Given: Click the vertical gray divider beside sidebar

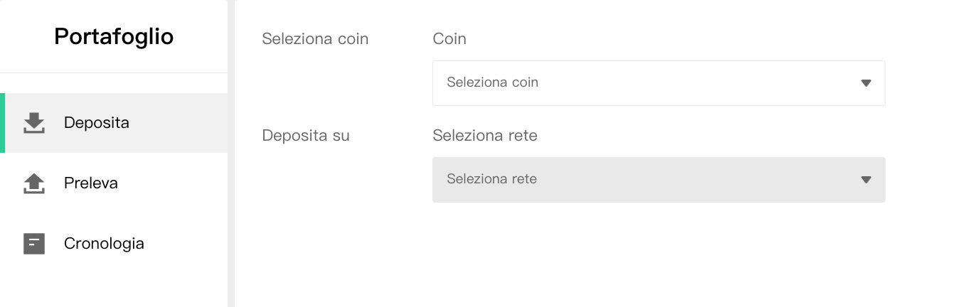Looking at the screenshot, I should click(231, 153).
